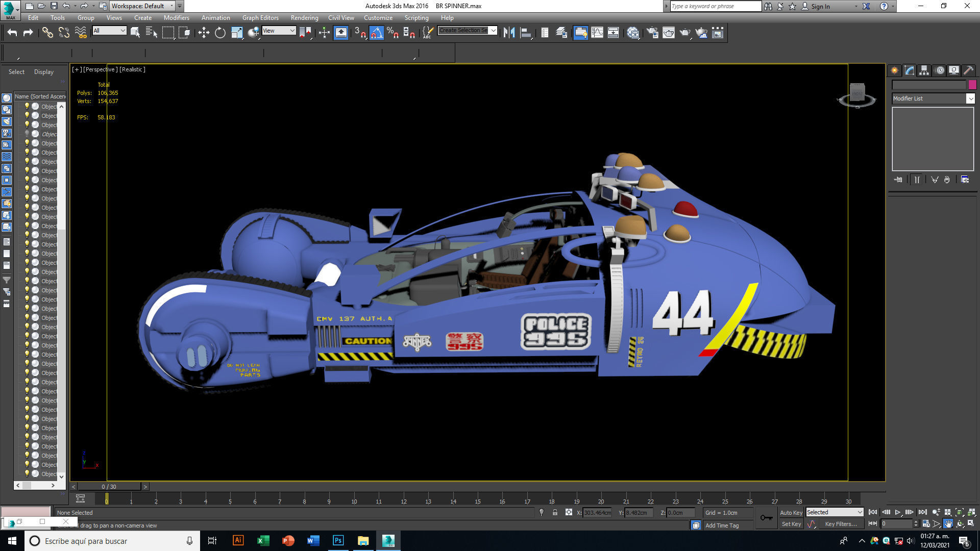Choose the Select Object tool

pos(135,33)
